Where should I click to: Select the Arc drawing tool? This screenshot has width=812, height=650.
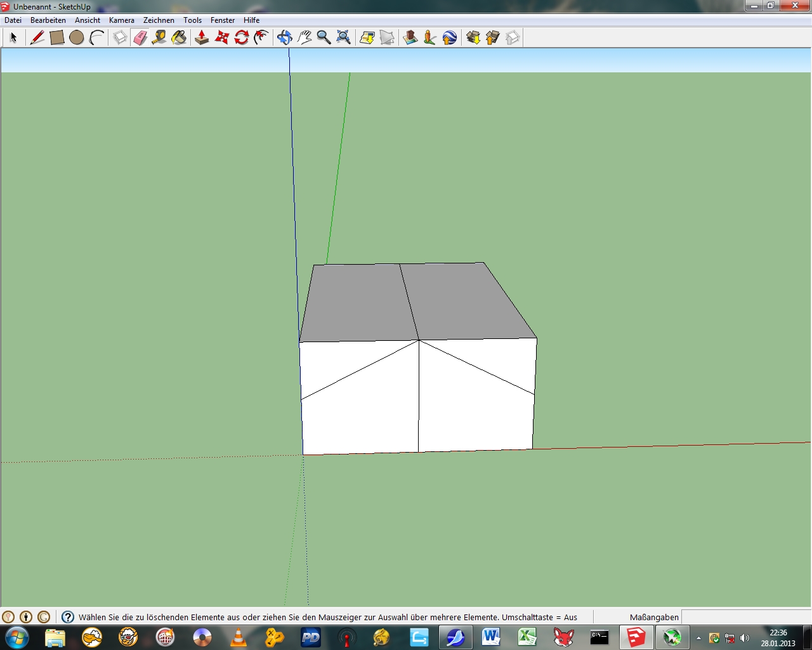[96, 37]
